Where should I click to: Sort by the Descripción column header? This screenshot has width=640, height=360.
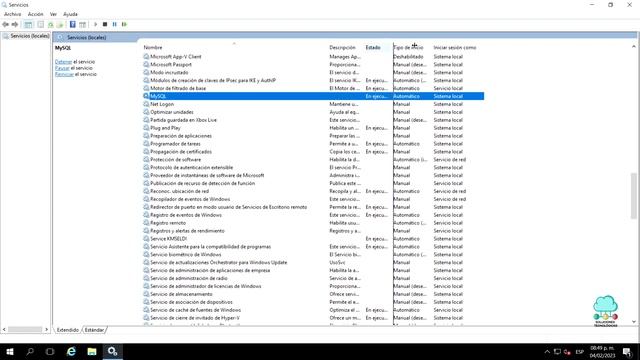click(342, 48)
